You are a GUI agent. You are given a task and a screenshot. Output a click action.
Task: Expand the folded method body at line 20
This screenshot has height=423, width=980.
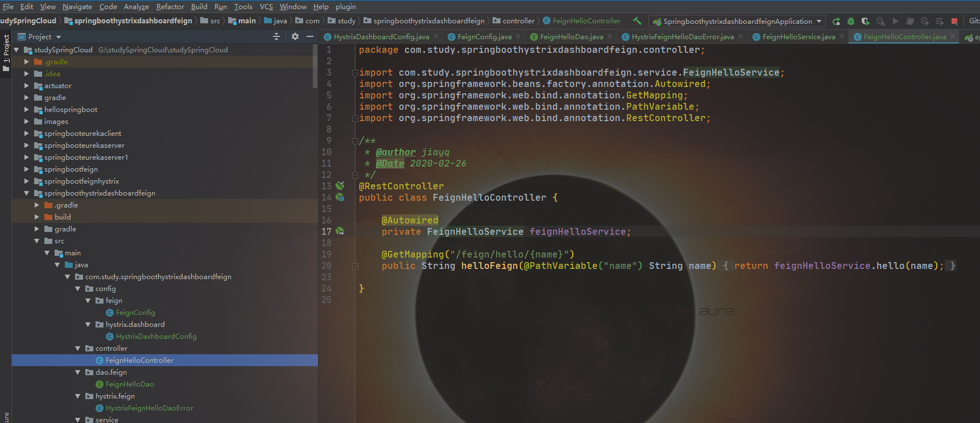click(x=355, y=266)
